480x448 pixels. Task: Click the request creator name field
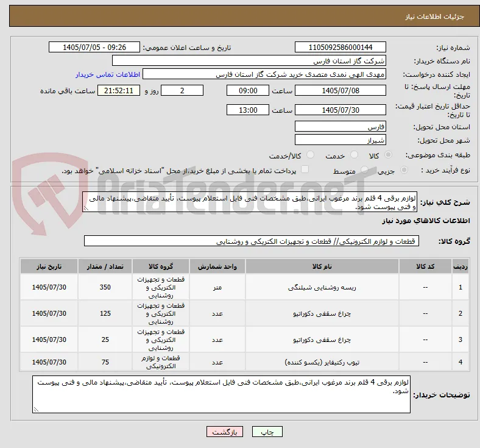tap(264, 74)
